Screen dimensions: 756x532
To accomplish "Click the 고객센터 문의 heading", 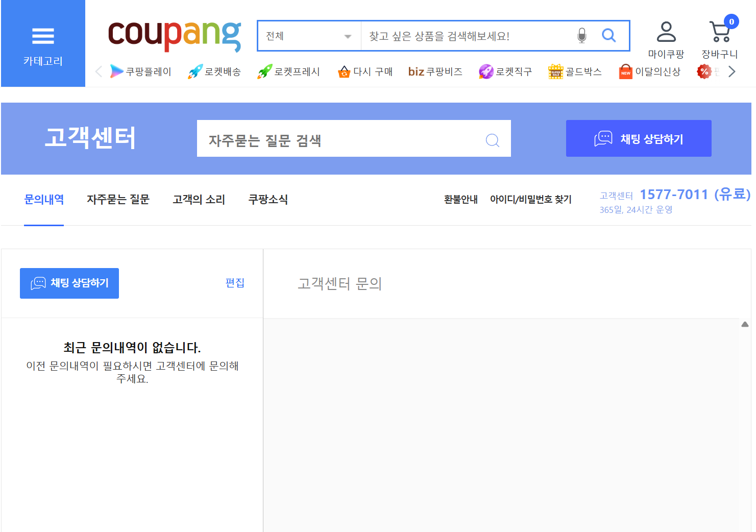I will [340, 283].
